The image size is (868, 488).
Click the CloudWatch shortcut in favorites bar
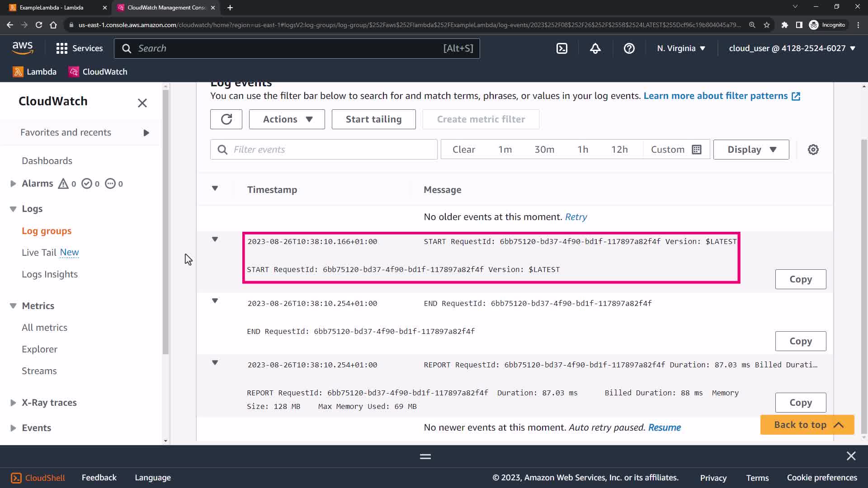point(98,72)
